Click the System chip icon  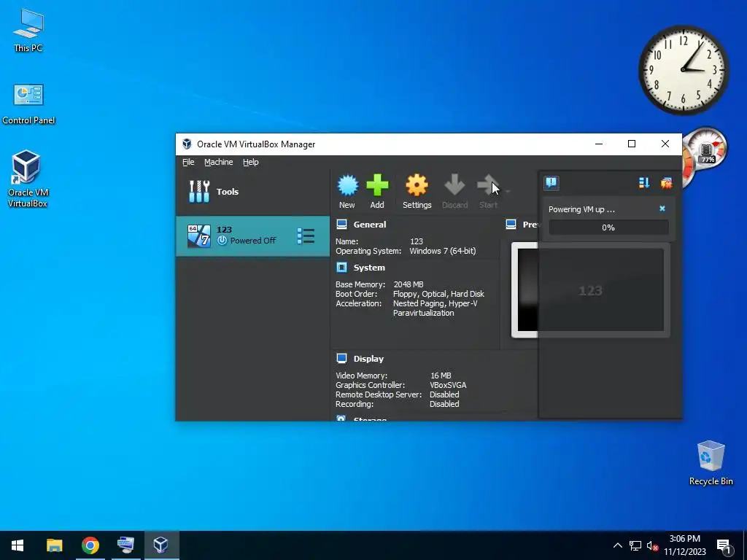click(x=341, y=268)
